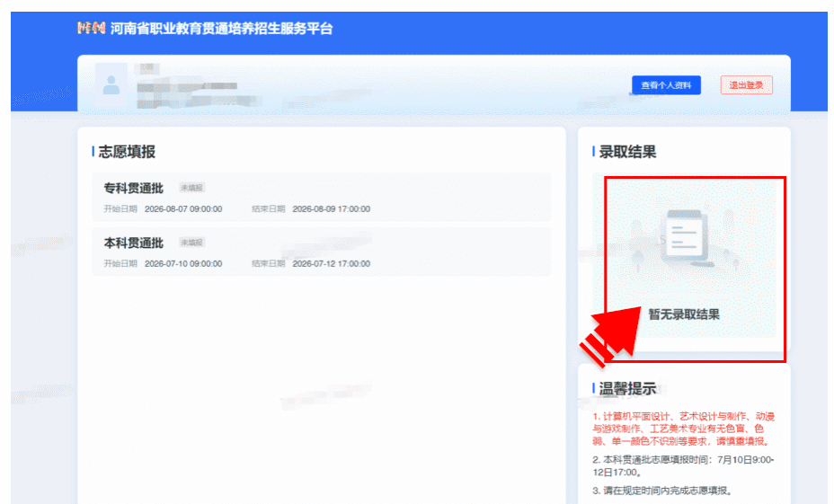Open the 本科贯通批 application row

pos(321,252)
